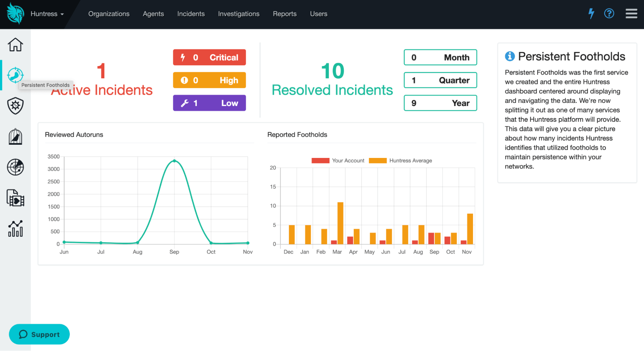Open the hamburger menu

(631, 14)
